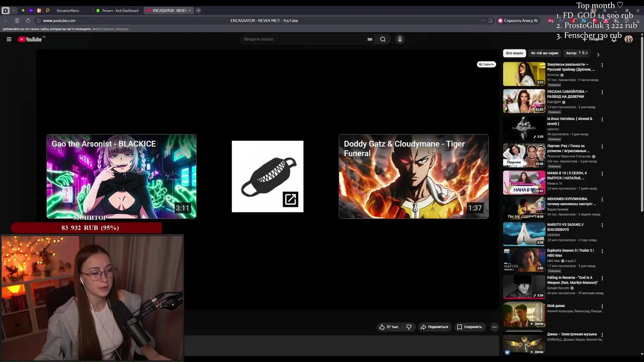This screenshot has width=644, height=362.
Task: Bookmark the page with the bookmark icon
Action: (x=490, y=21)
